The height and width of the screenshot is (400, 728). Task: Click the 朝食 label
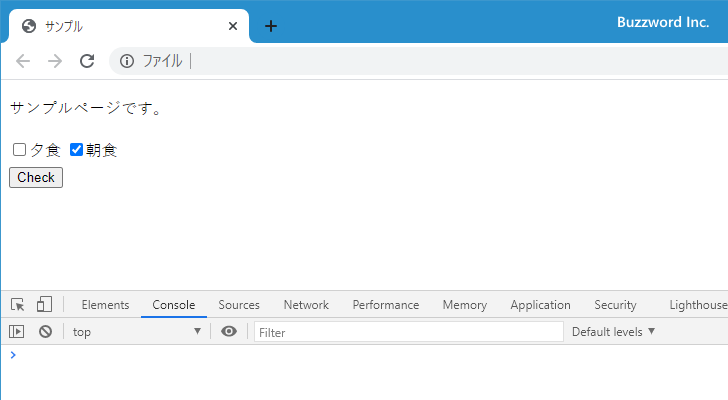tap(101, 150)
